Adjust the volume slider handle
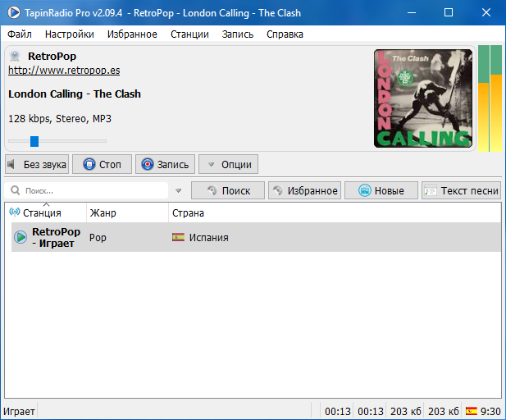This screenshot has width=506, height=420. [x=34, y=141]
